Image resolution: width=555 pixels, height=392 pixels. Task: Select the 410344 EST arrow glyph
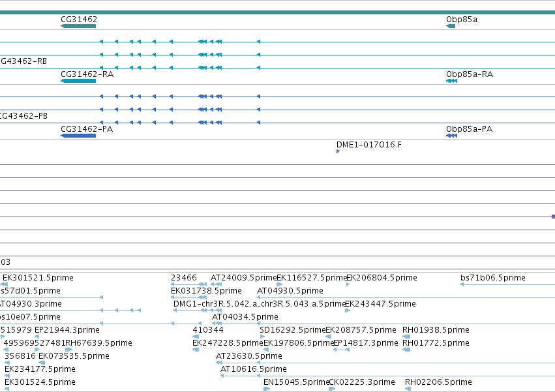click(x=196, y=337)
